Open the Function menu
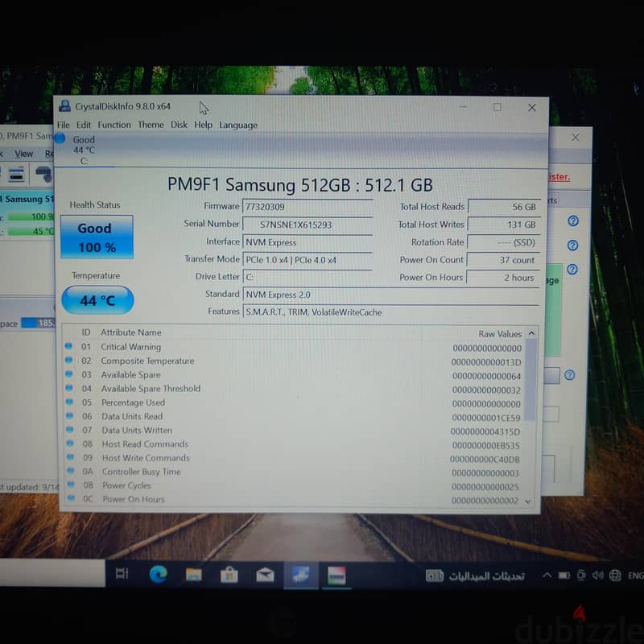644x644 pixels. (x=114, y=125)
